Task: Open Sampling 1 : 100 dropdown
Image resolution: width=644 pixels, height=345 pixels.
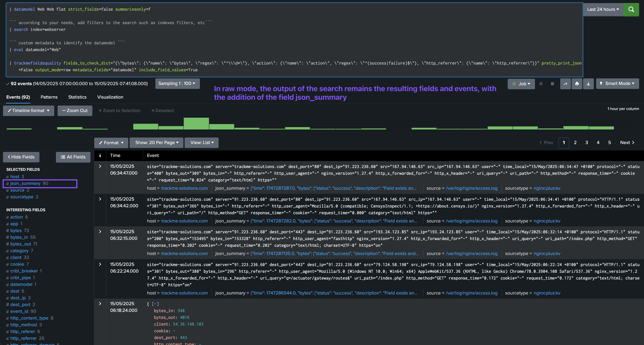Action: click(177, 84)
